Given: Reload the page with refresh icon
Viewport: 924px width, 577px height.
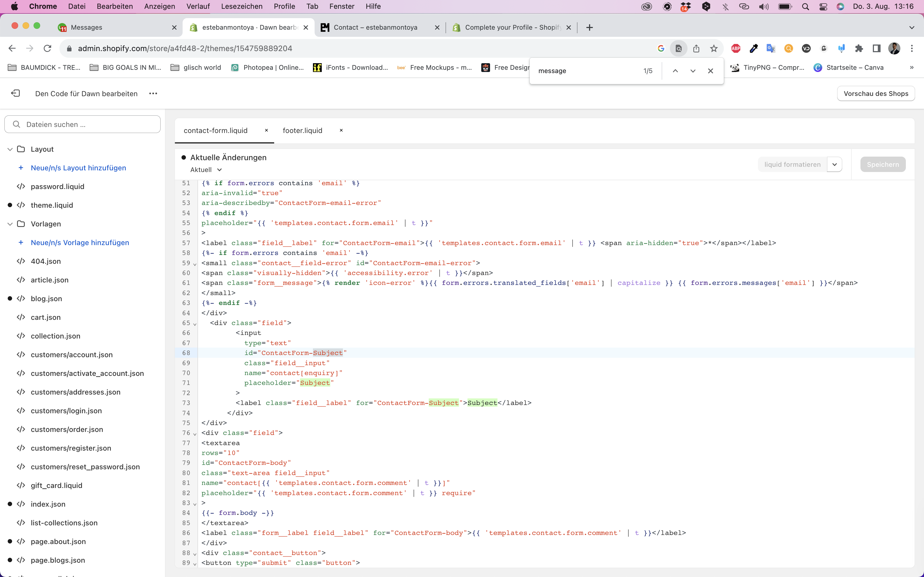Looking at the screenshot, I should coord(47,48).
